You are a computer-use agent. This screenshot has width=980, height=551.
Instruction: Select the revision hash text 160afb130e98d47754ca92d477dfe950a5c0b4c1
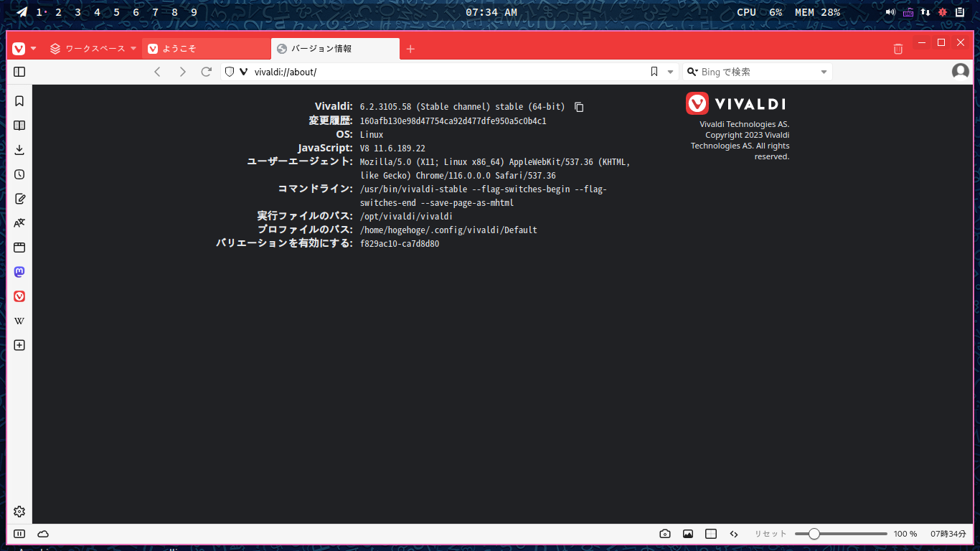click(453, 121)
